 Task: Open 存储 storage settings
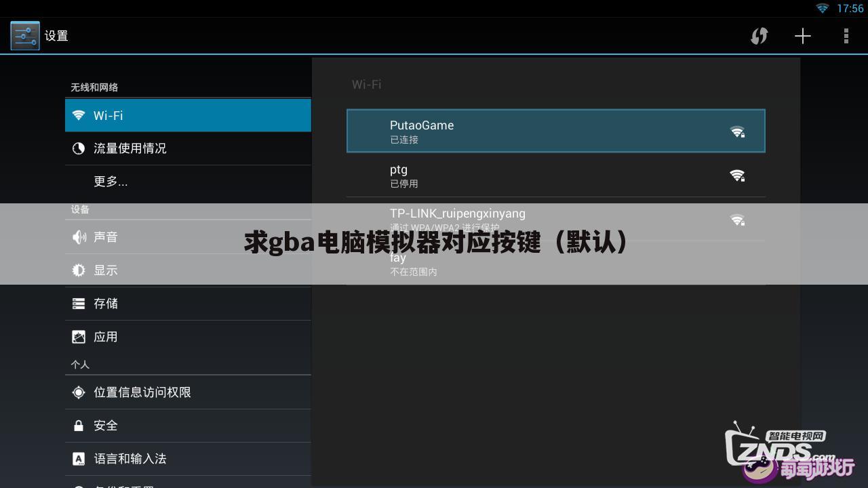pos(188,304)
